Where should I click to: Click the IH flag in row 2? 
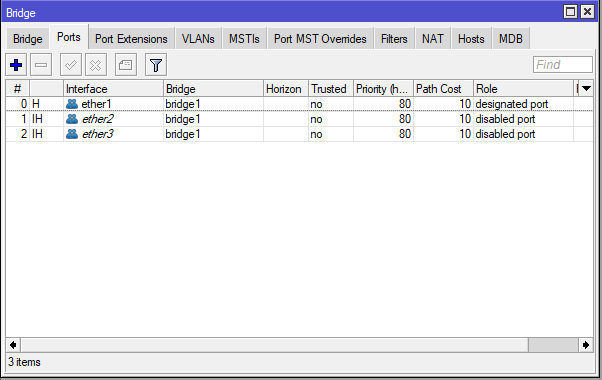coord(37,134)
